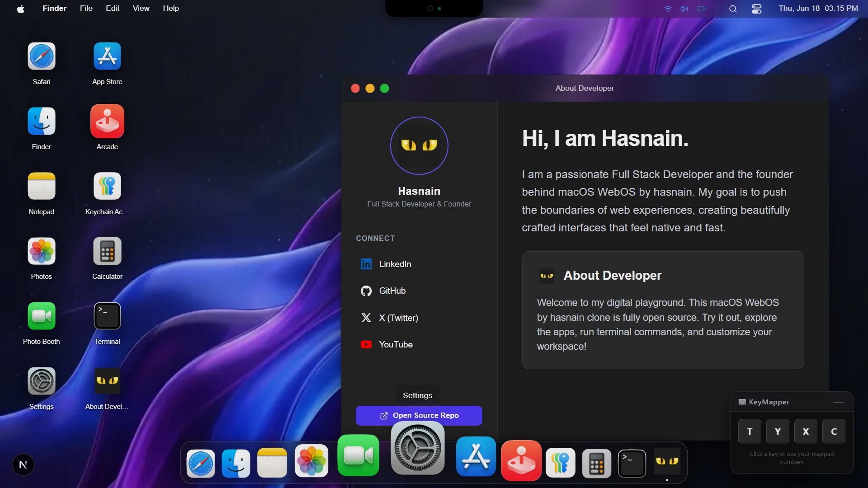Open Settings desktop icon

42,381
